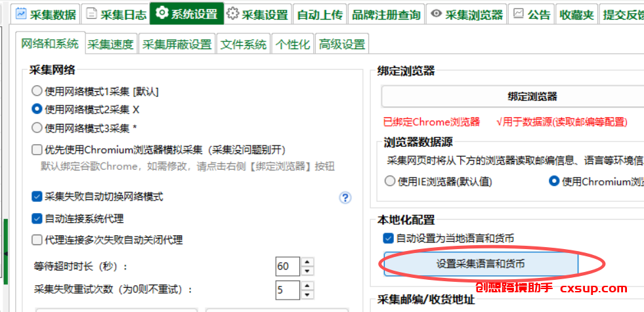Select 使用网络模式1采集 [默认] radio option
The width and height of the screenshot is (644, 312).
point(37,91)
